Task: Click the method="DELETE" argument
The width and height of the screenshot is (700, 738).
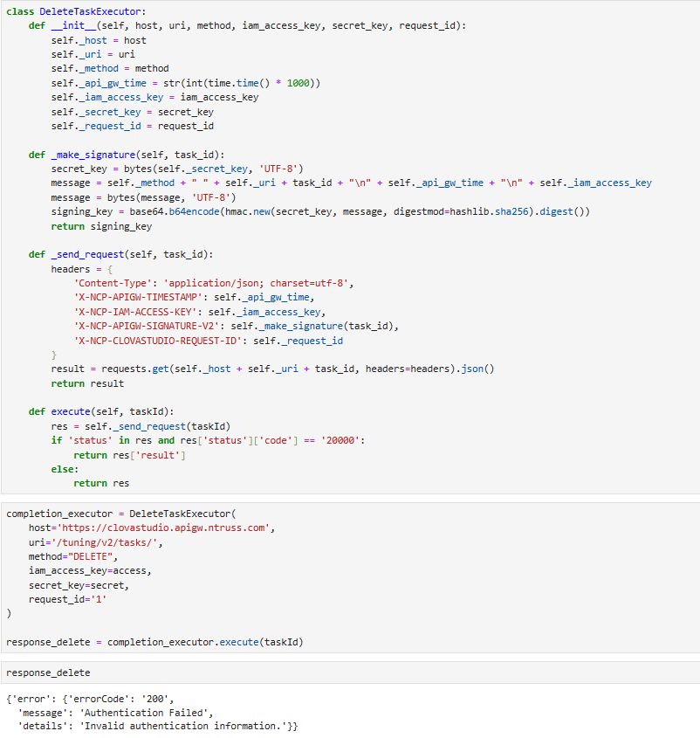Action: pyautogui.click(x=72, y=556)
